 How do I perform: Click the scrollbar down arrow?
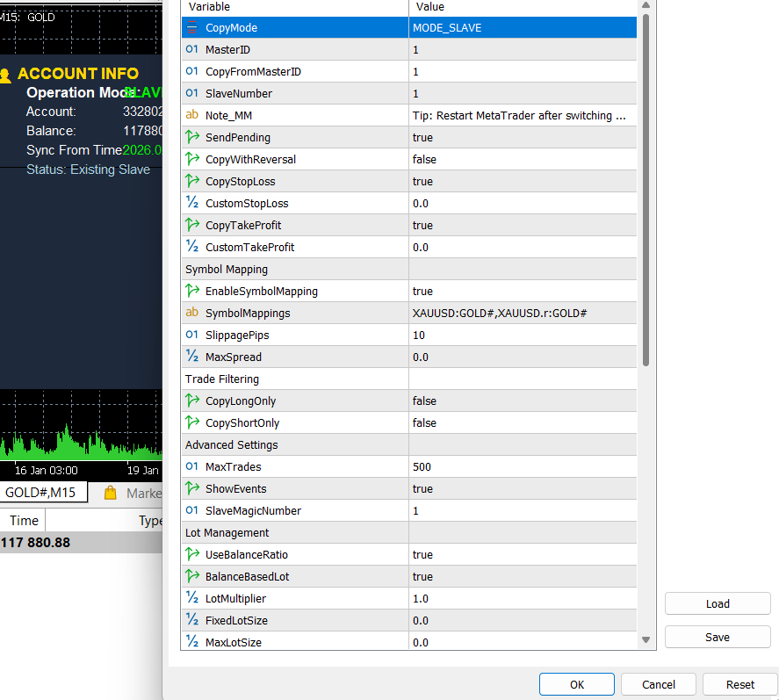pyautogui.click(x=646, y=640)
